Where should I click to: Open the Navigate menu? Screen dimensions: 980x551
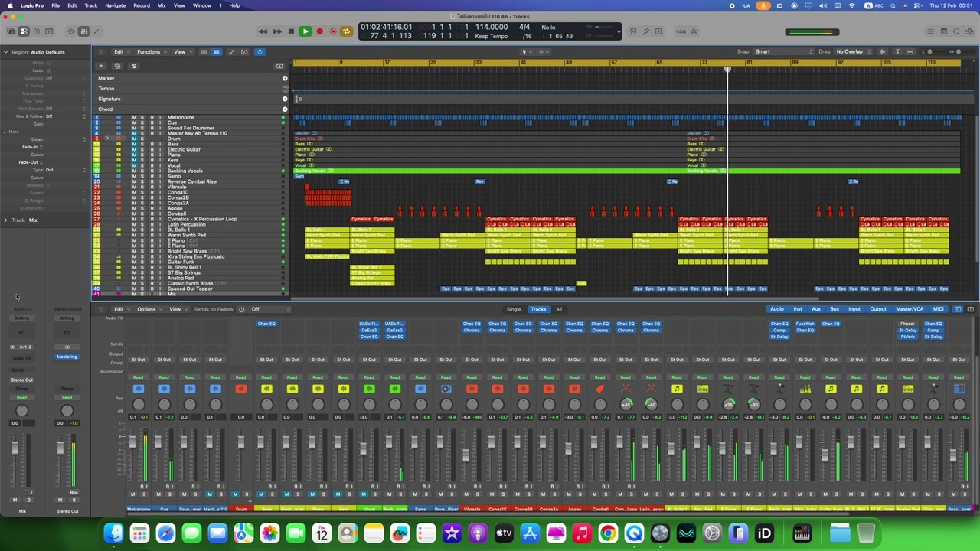click(115, 5)
